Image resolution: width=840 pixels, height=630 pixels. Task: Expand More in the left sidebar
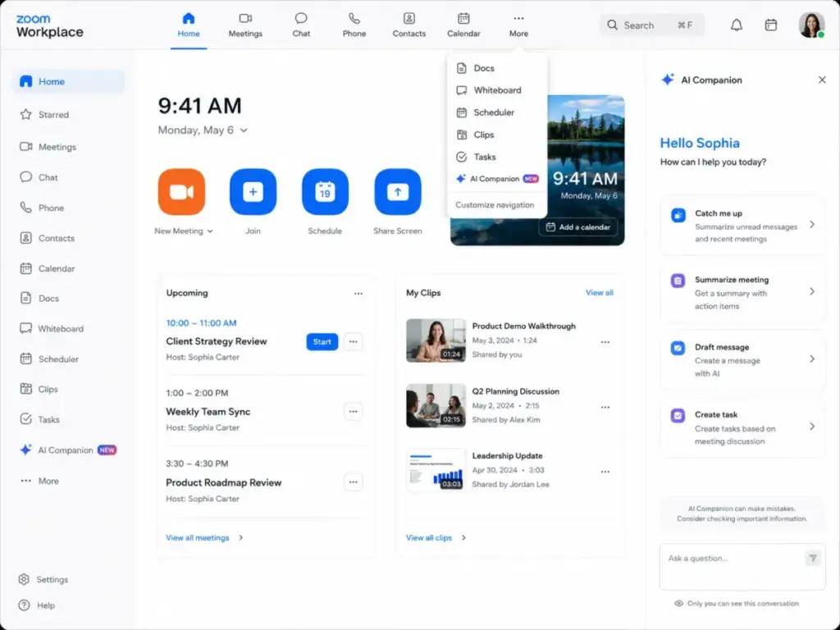pyautogui.click(x=39, y=481)
